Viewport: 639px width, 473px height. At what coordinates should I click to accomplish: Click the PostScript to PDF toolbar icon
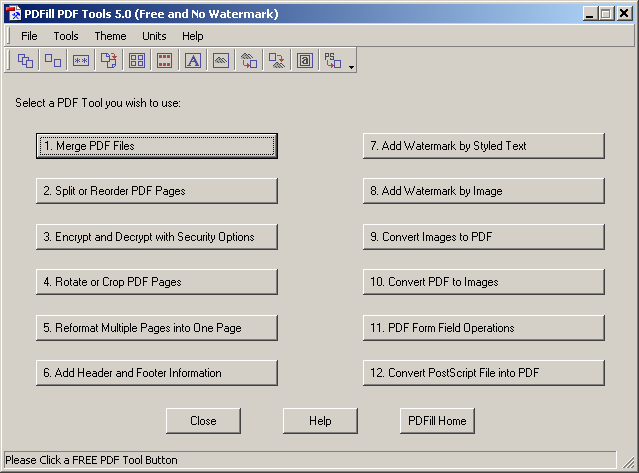tap(333, 61)
